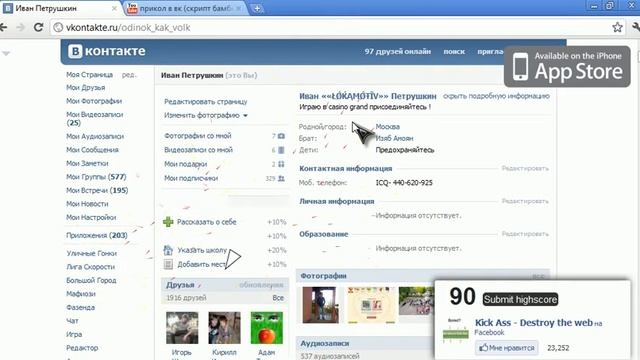Open the second photo thumbnail in Фотографии

point(371,304)
